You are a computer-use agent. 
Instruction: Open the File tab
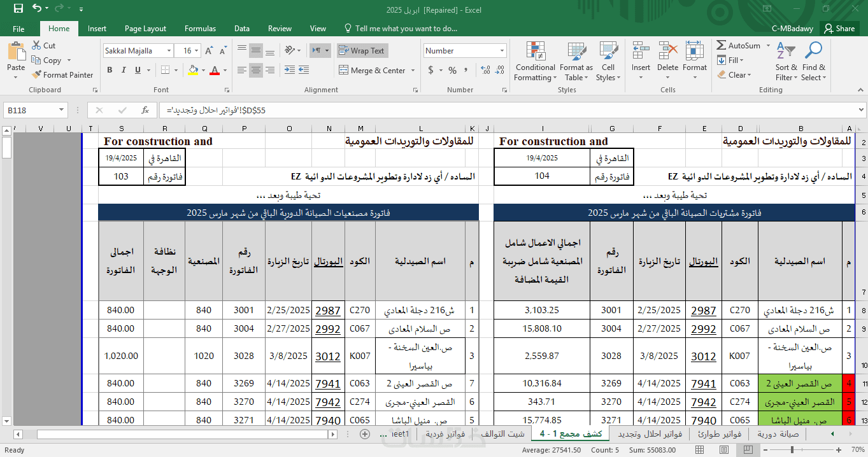(18, 29)
